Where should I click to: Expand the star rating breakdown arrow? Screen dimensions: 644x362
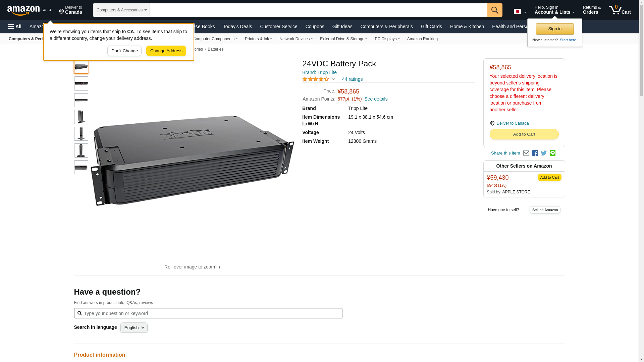point(333,79)
